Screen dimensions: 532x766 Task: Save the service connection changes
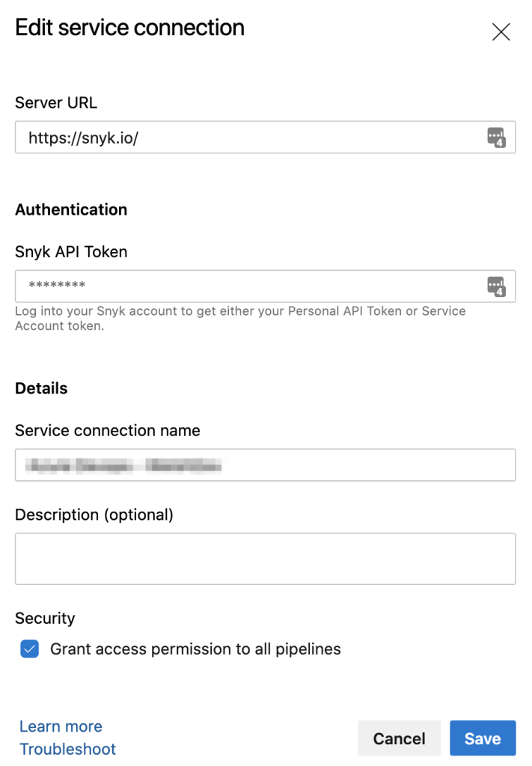click(483, 738)
